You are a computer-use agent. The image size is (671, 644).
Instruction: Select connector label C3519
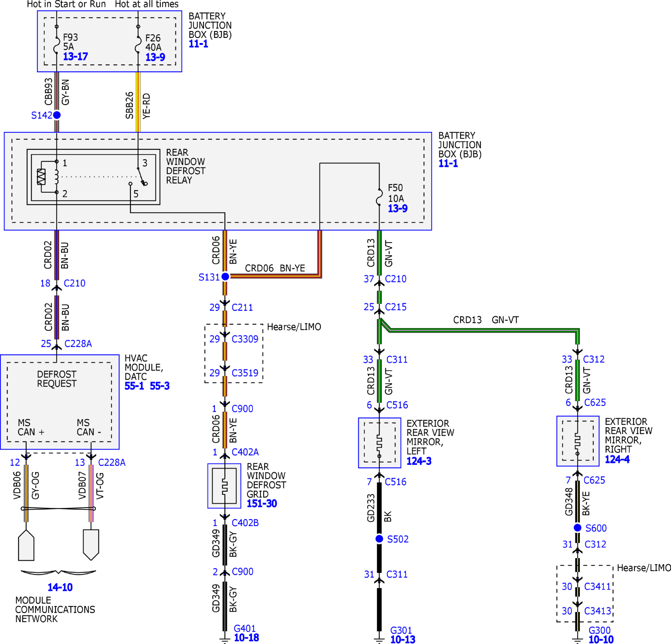coord(245,373)
